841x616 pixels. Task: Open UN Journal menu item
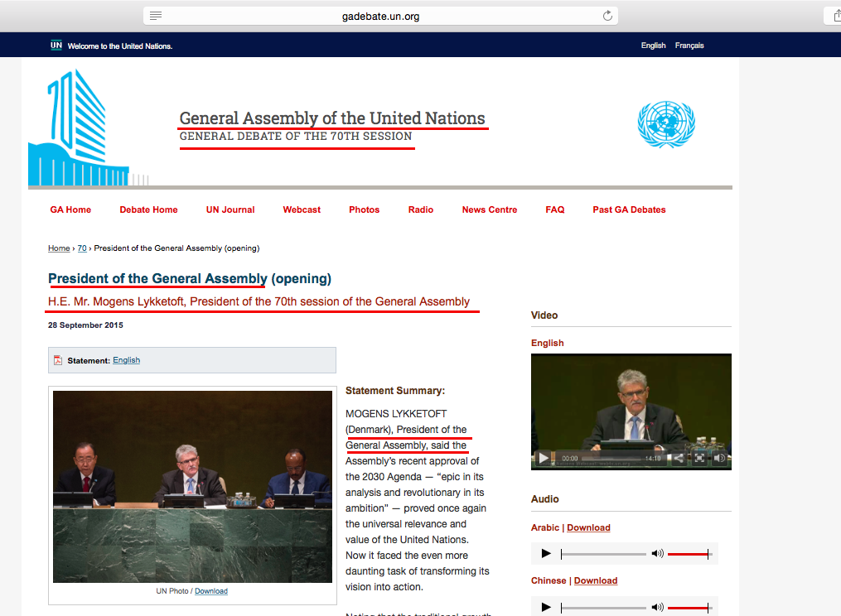(x=230, y=209)
